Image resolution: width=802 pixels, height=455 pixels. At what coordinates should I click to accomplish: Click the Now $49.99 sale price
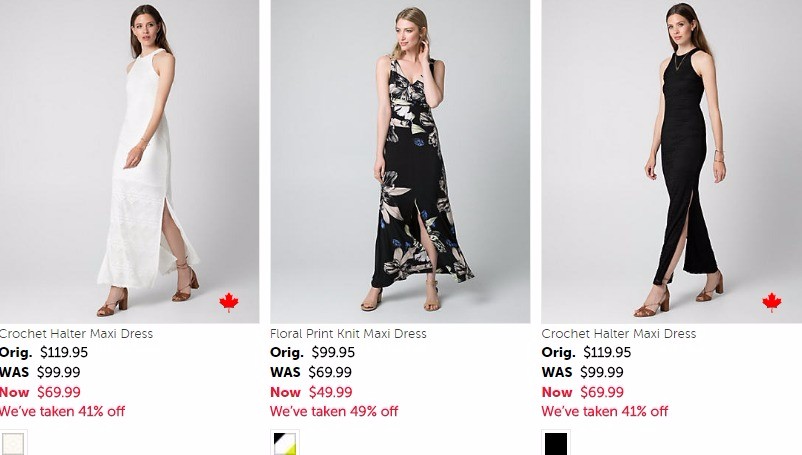pyautogui.click(x=311, y=392)
